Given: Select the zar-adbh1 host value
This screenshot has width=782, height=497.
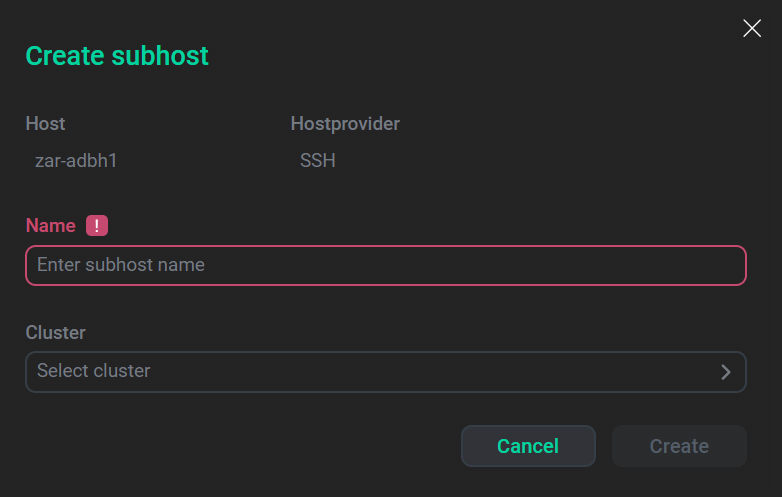Looking at the screenshot, I should click(x=76, y=160).
